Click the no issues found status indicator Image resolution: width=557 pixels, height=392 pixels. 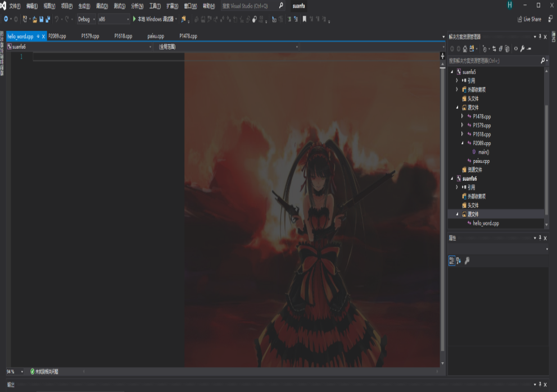point(44,371)
